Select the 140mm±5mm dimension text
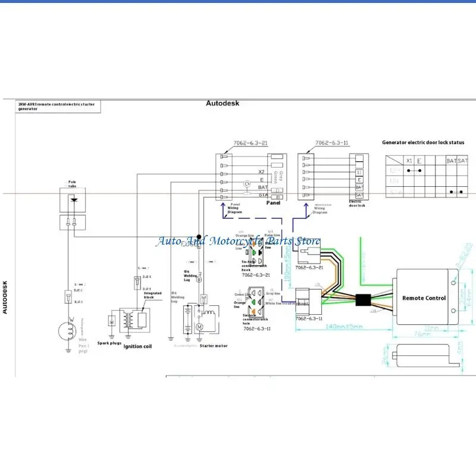This screenshot has height=476, width=476. [x=344, y=326]
